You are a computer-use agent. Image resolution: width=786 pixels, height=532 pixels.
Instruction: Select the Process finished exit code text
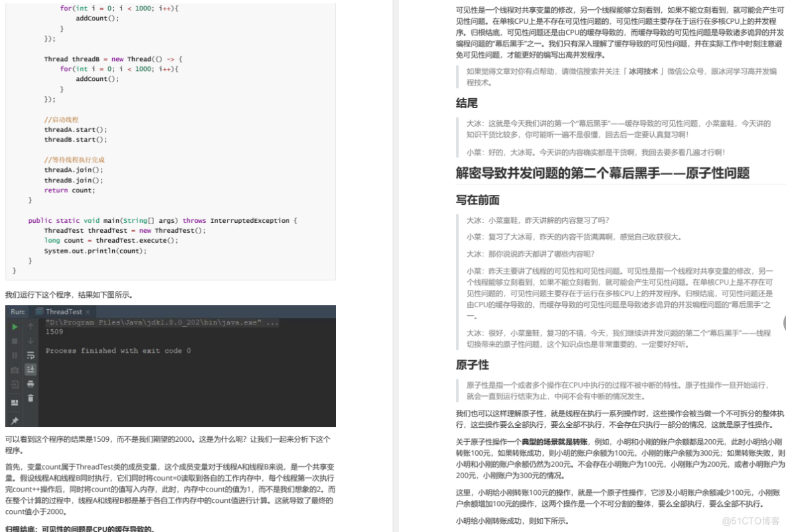(x=117, y=350)
